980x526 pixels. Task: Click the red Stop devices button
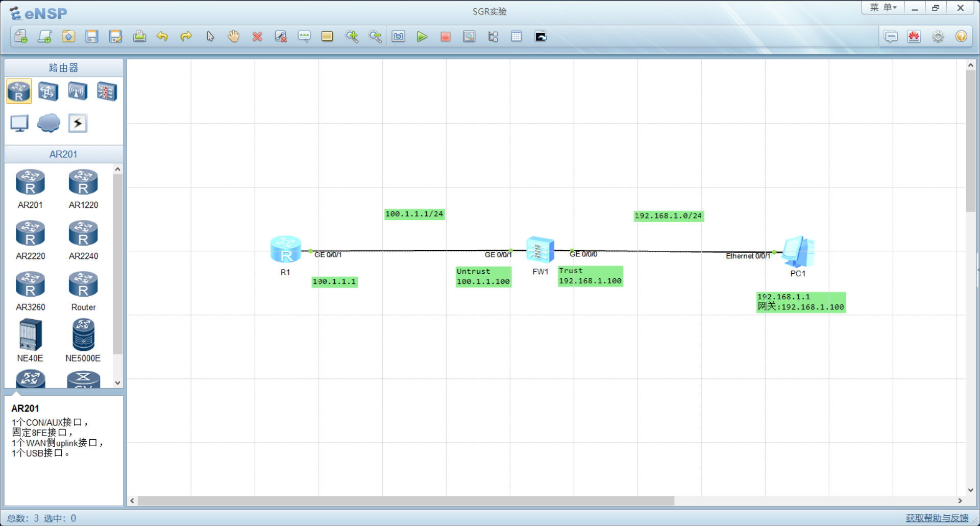click(445, 37)
